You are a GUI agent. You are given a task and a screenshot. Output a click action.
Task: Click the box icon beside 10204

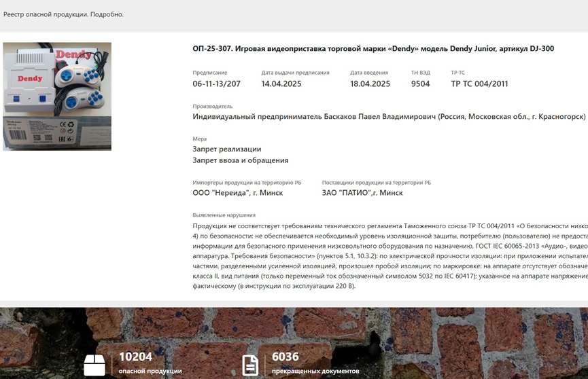94,364
